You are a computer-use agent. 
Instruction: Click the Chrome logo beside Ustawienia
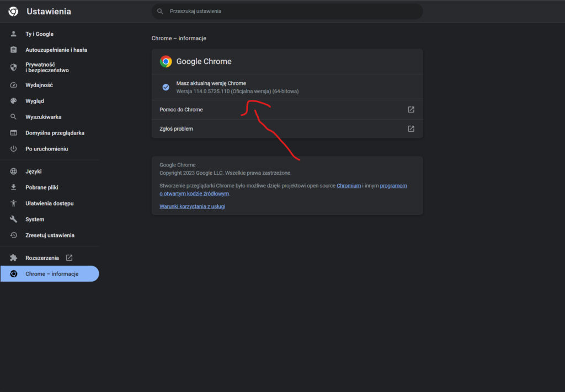[x=13, y=12]
